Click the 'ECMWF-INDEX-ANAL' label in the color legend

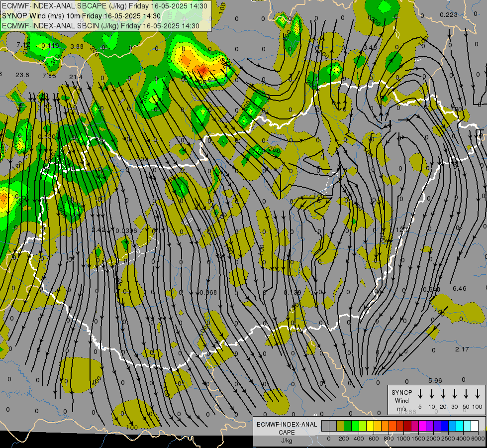287,424
